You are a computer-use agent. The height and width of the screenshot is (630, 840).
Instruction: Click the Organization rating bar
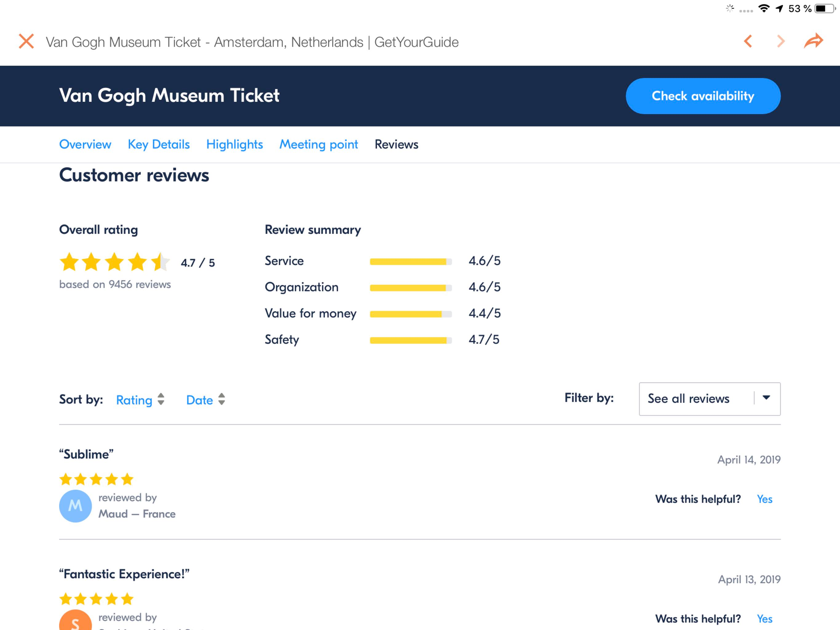pos(411,288)
